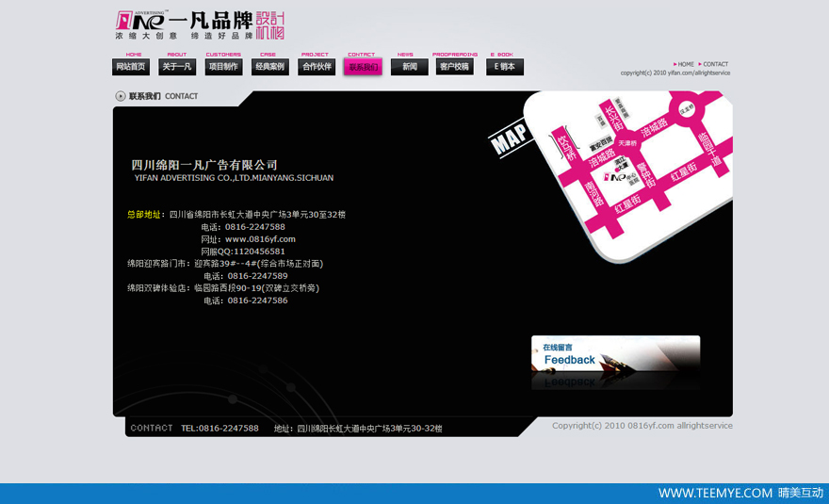
Task: Click the header copyright yifan.com text
Action: (x=675, y=73)
